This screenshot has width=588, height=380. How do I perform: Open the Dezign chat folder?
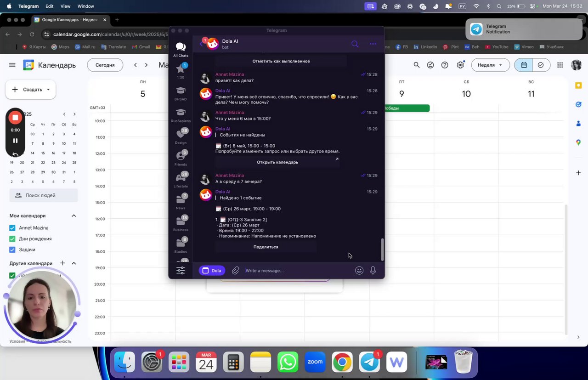point(181,136)
